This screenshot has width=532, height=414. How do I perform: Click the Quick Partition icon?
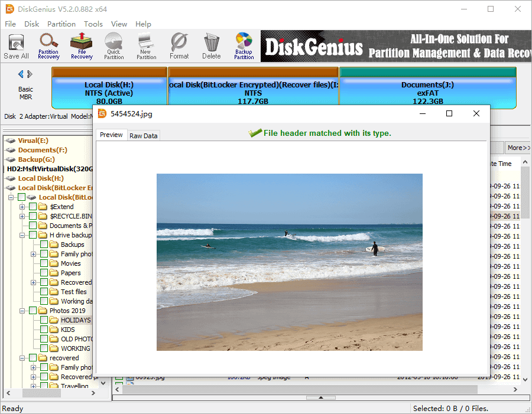point(113,46)
